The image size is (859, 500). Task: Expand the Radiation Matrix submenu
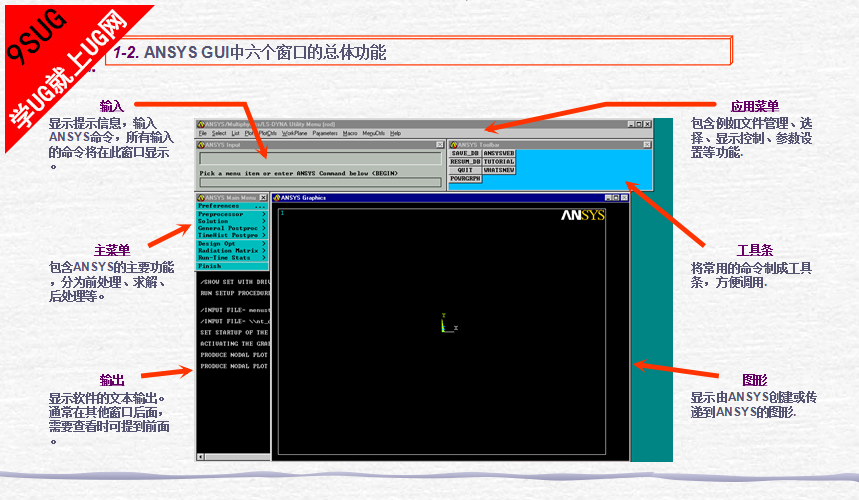pos(232,250)
